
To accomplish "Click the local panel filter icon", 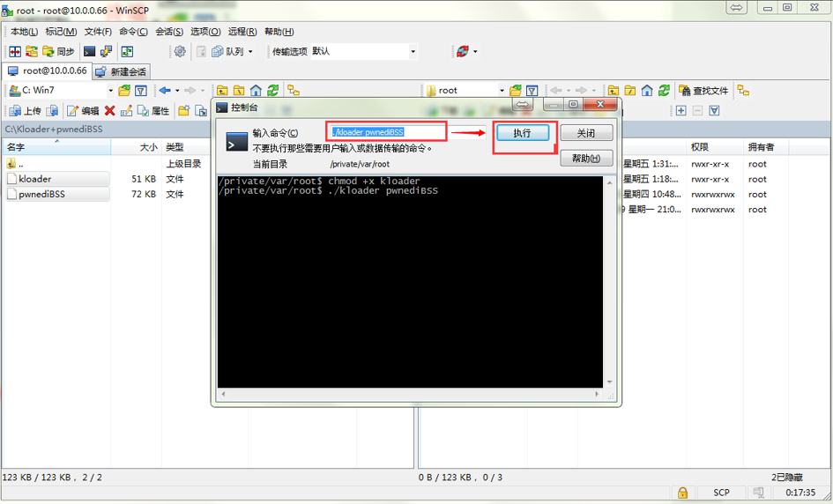I will coord(141,90).
